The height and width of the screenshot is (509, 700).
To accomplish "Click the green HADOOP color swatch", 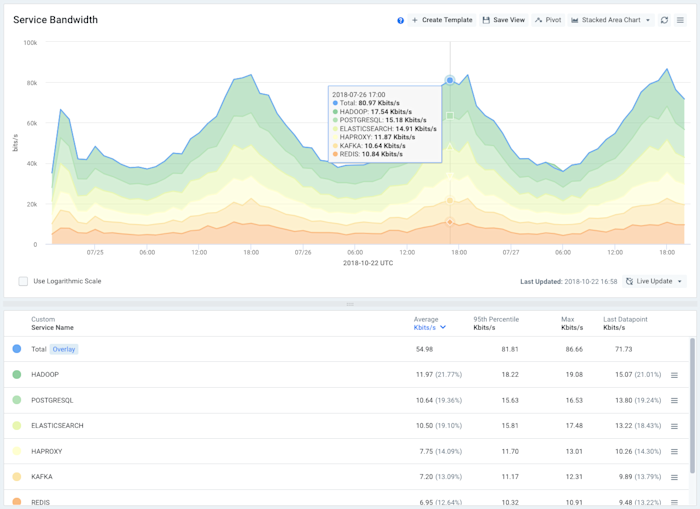I will (x=17, y=374).
